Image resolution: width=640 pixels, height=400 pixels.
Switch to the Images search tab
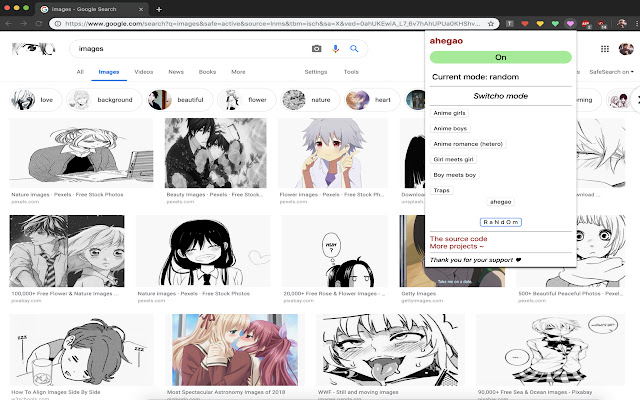click(109, 72)
